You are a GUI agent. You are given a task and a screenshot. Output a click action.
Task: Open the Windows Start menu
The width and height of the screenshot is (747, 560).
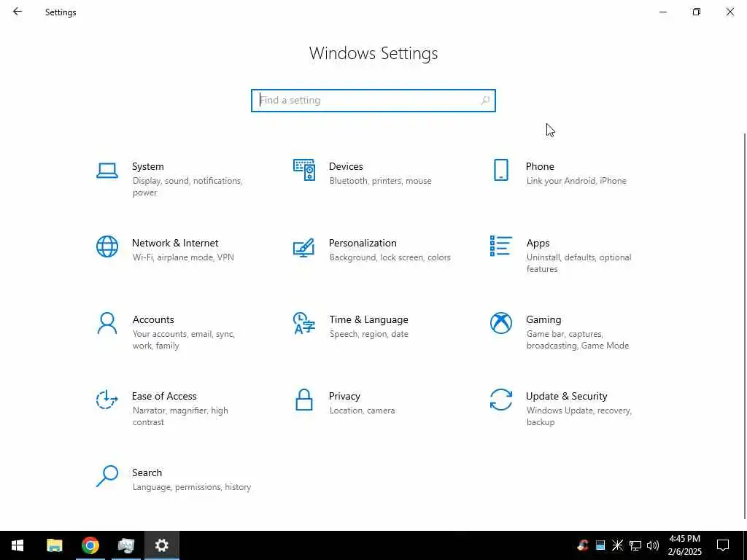click(x=18, y=545)
